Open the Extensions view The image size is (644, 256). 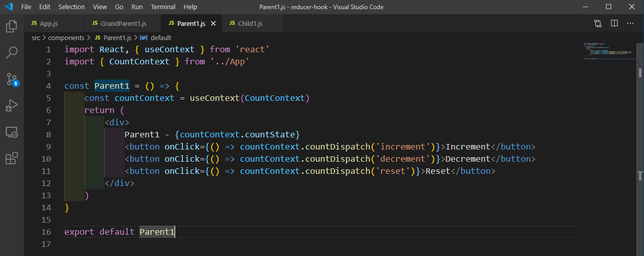click(12, 159)
